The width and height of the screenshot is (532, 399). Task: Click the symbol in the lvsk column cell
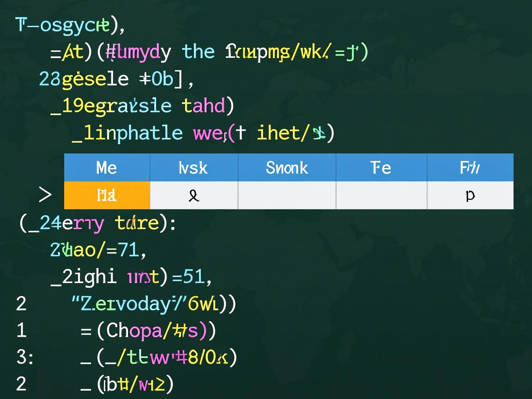193,196
